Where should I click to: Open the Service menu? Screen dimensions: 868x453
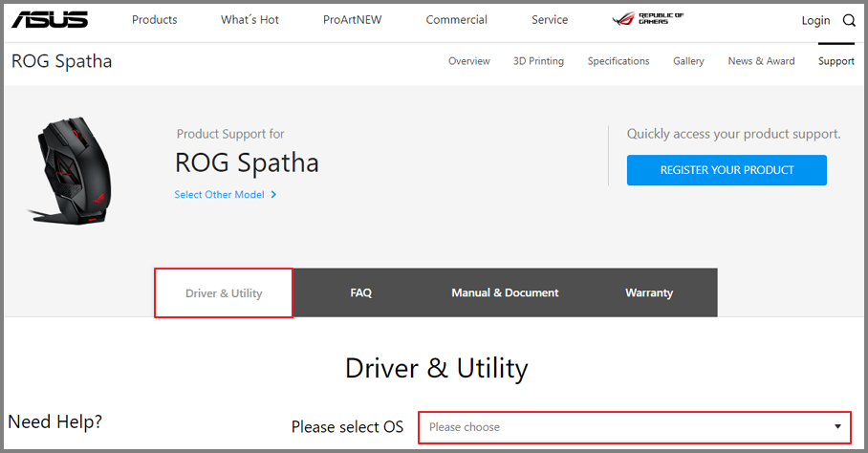[x=550, y=20]
